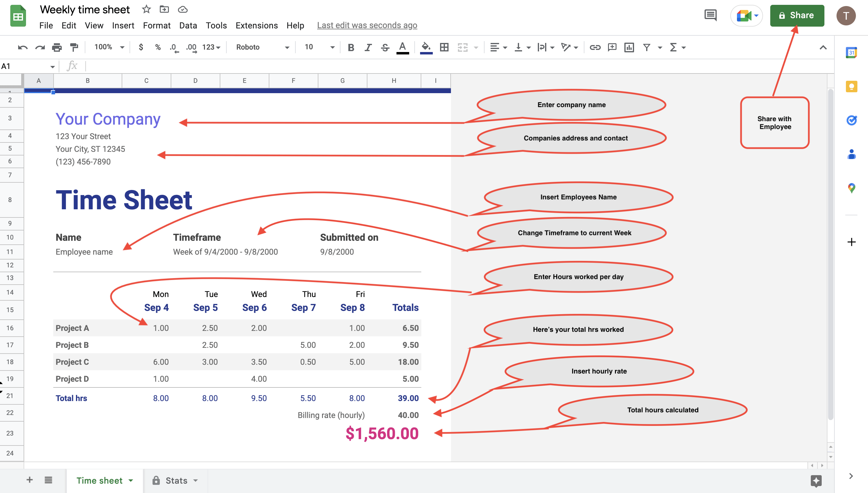The width and height of the screenshot is (868, 493).
Task: Open Google Keep from the side panel
Action: (x=852, y=86)
